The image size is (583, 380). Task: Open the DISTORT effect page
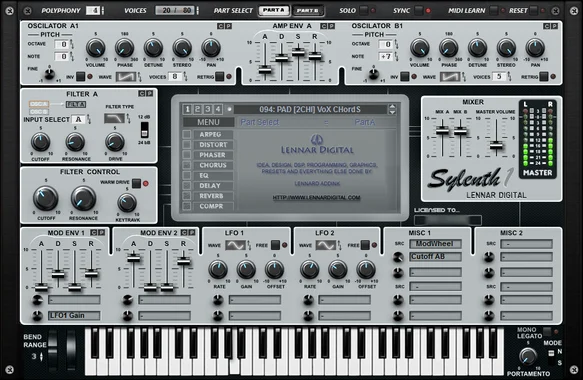[213, 145]
